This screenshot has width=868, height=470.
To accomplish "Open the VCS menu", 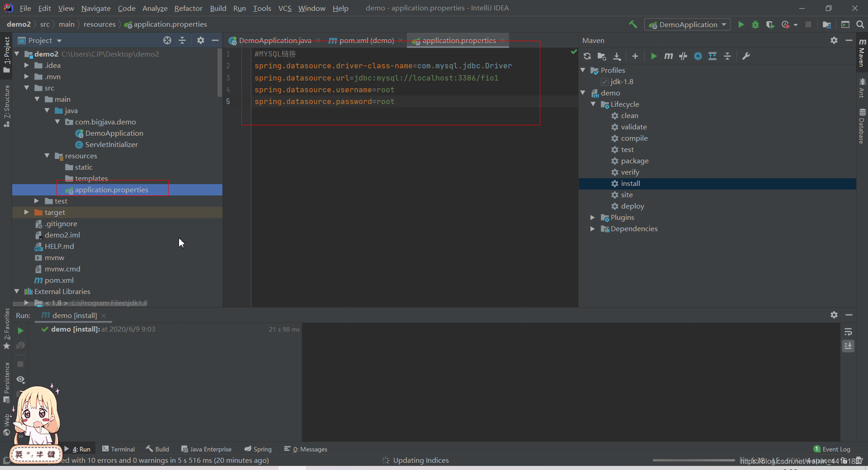I will point(285,8).
